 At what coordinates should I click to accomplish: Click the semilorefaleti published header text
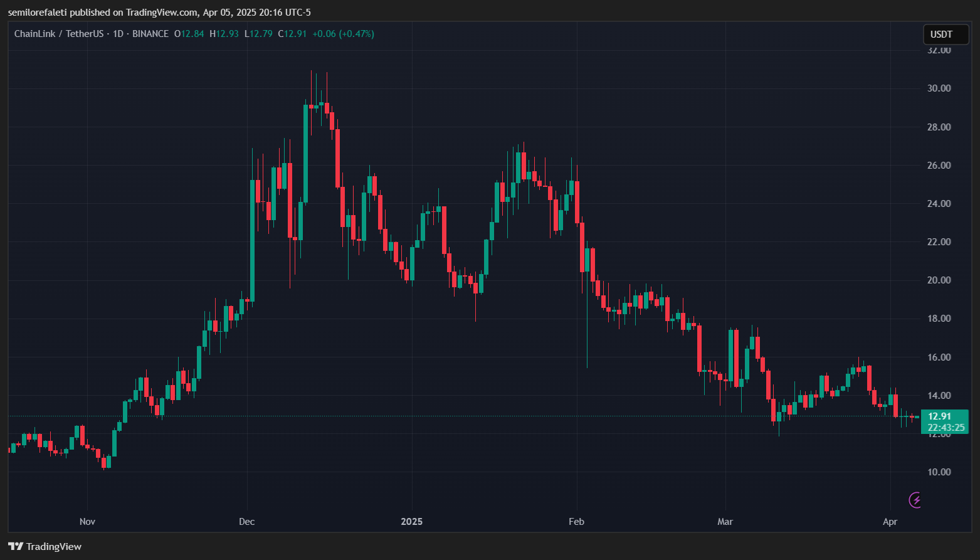[159, 13]
